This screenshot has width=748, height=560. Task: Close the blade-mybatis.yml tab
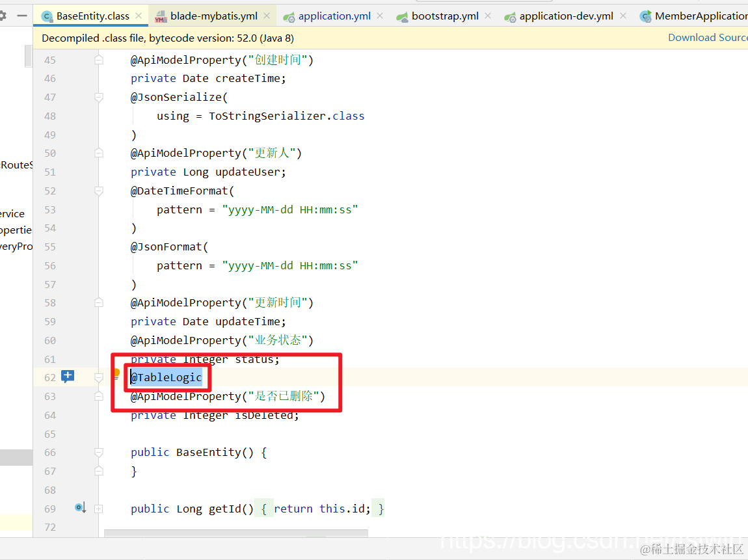(x=267, y=16)
